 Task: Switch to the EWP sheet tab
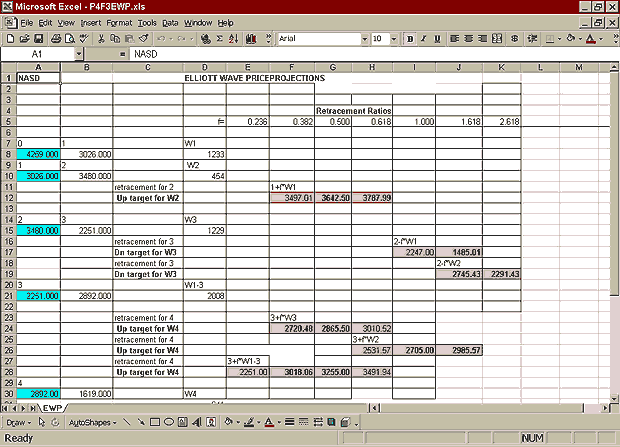tap(53, 407)
